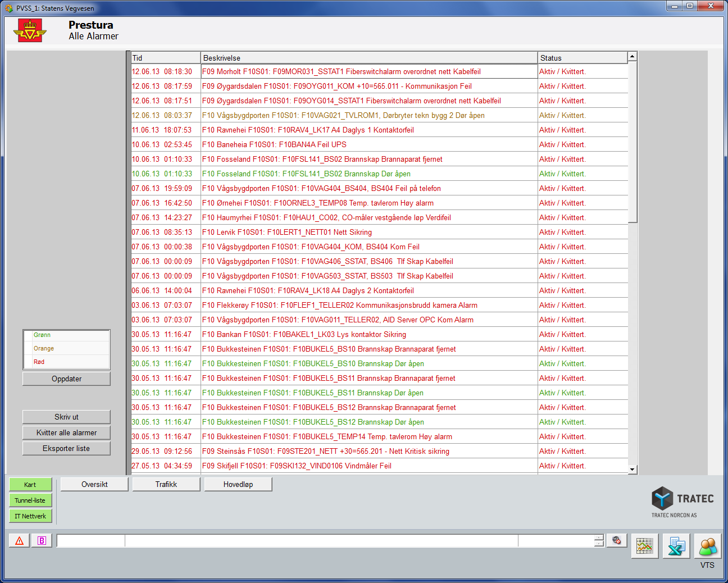The height and width of the screenshot is (583, 728).
Task: Select the BS404 Kom Feil row
Action: pyautogui.click(x=379, y=247)
